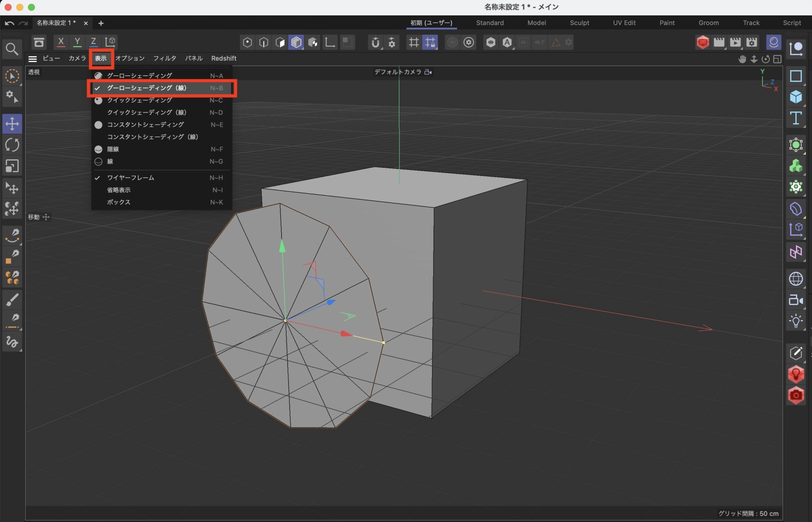The image size is (812, 522).
Task: Add a Text spline object
Action: point(795,118)
